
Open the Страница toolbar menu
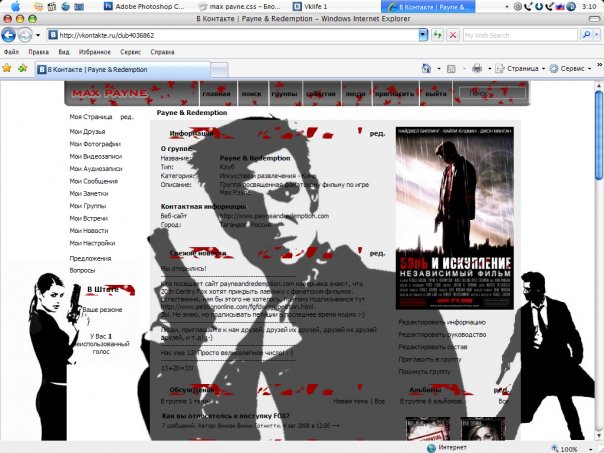(x=520, y=69)
